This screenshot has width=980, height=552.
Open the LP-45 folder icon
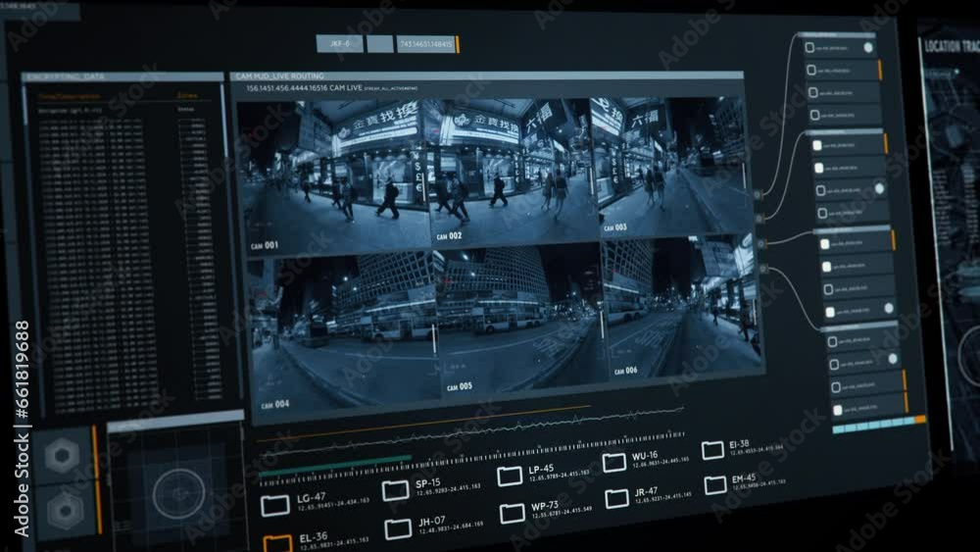coord(510,476)
